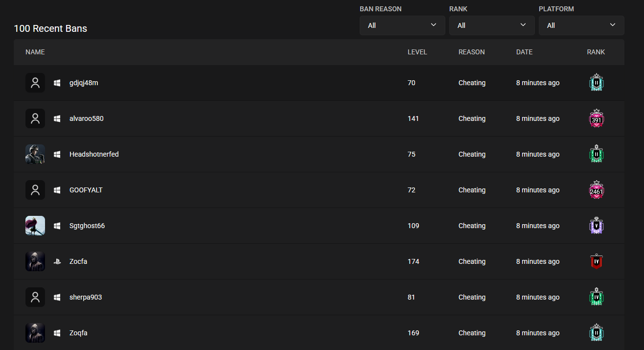This screenshot has height=350, width=644.
Task: Open player GOOFYALT's profile name
Action: (86, 190)
